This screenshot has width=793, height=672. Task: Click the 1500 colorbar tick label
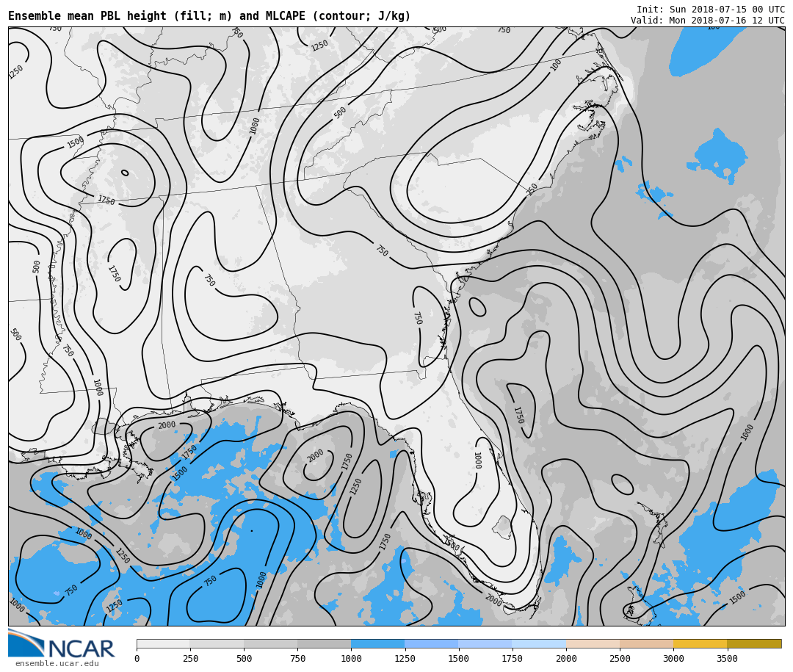pos(458,659)
